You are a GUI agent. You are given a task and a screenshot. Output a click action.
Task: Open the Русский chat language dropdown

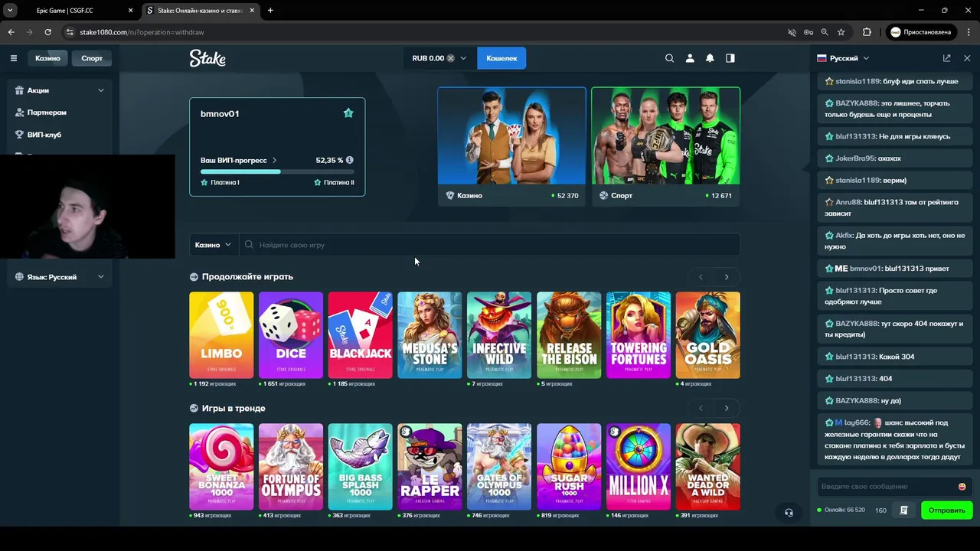click(843, 58)
